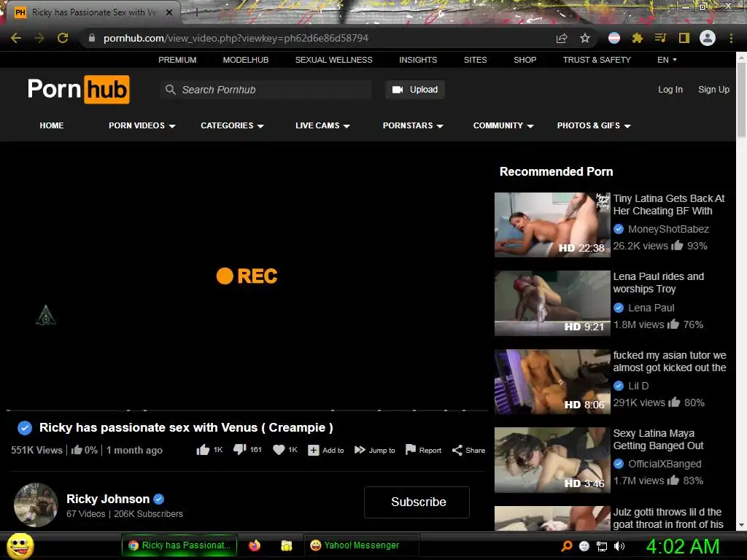This screenshot has height=560, width=747.
Task: Click the volume speaker tray icon
Action: pyautogui.click(x=619, y=546)
